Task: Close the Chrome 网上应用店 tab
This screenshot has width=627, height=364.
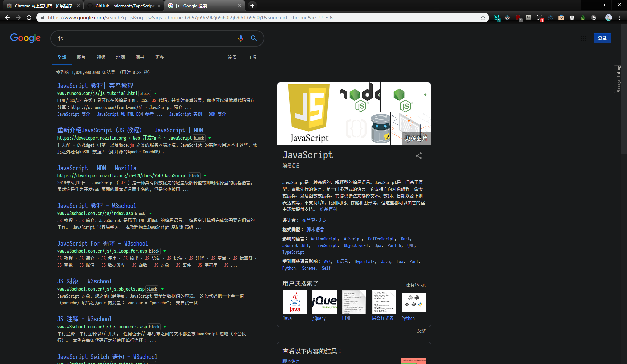Action: 78,6
